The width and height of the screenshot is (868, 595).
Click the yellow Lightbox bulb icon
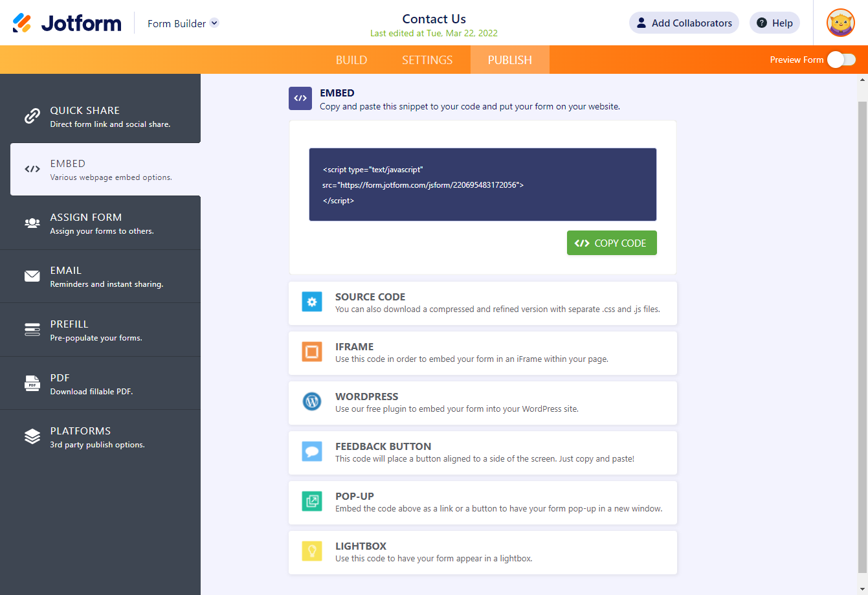point(312,551)
